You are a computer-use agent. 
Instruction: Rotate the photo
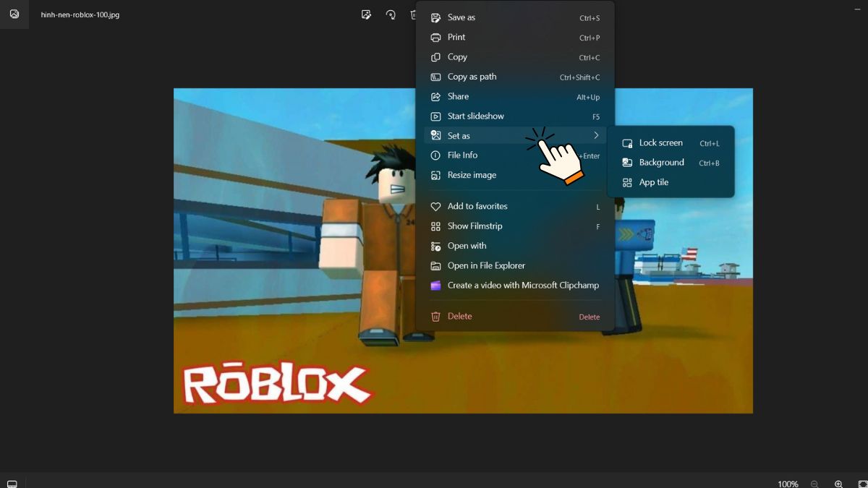pyautogui.click(x=391, y=14)
